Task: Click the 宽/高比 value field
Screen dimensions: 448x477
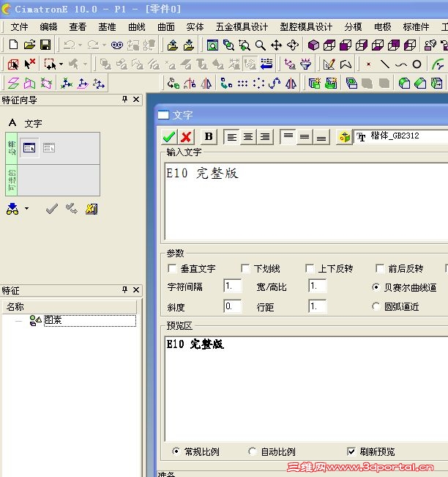Action: [x=317, y=286]
